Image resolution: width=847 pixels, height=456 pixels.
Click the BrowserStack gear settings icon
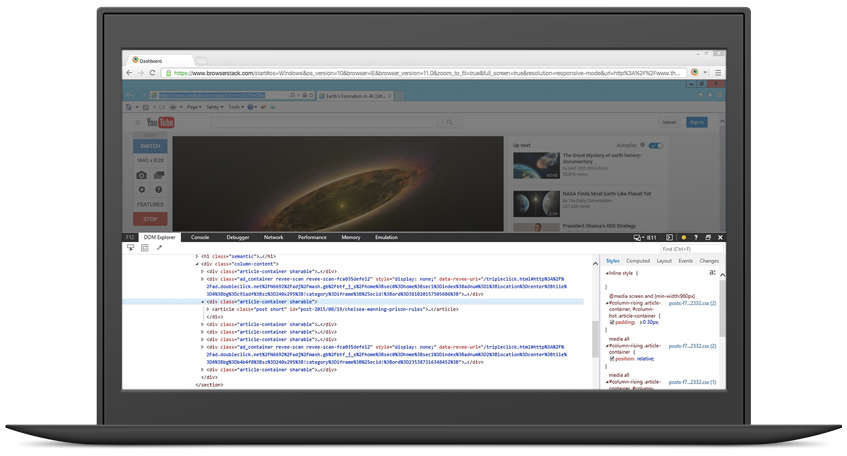coord(142,190)
